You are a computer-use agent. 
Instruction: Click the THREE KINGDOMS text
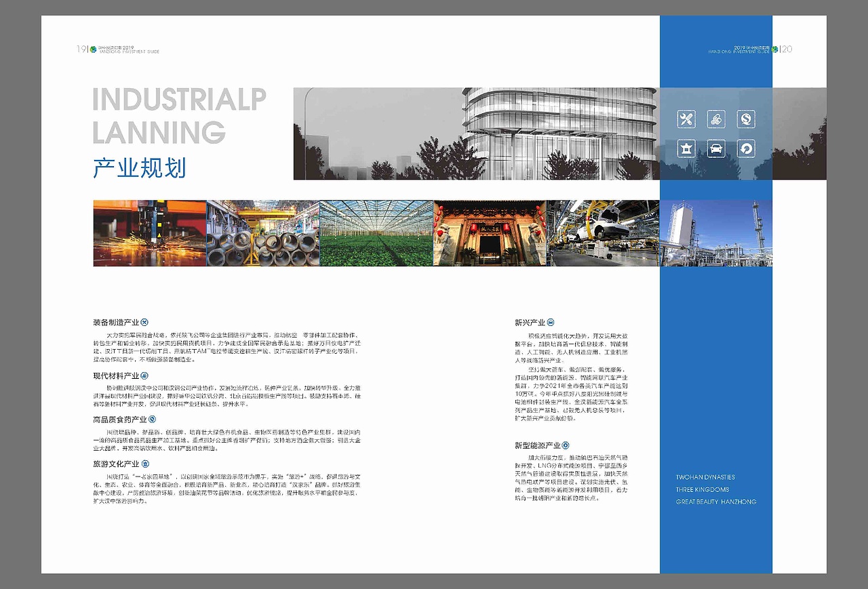tap(703, 489)
